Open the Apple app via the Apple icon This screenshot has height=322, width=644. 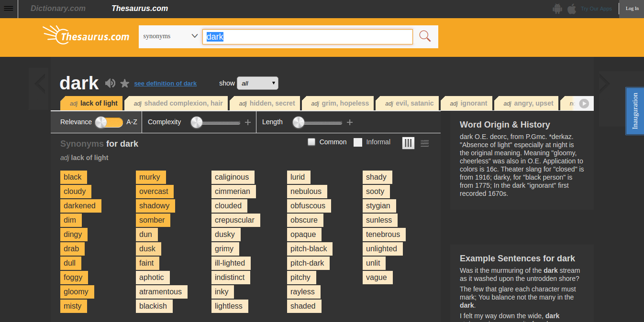[x=572, y=8]
